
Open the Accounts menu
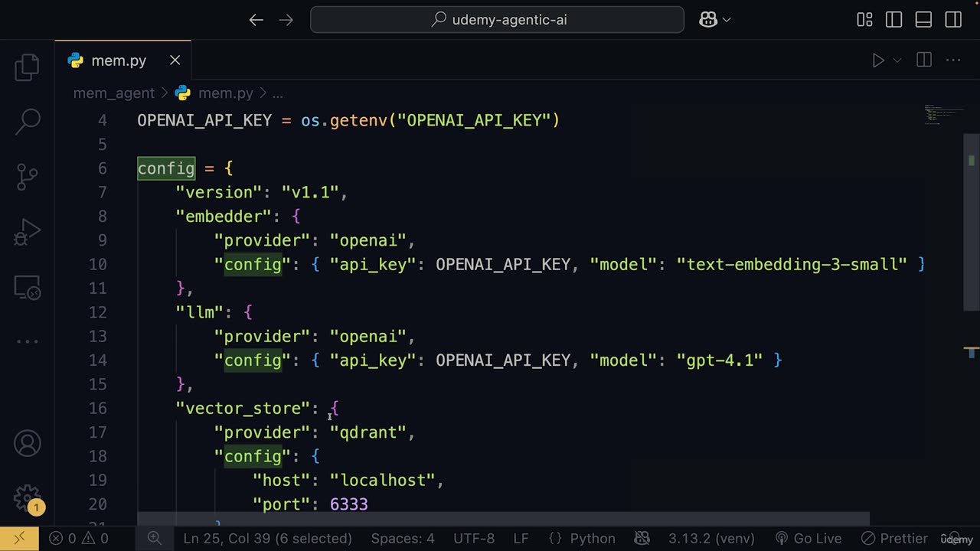point(27,444)
